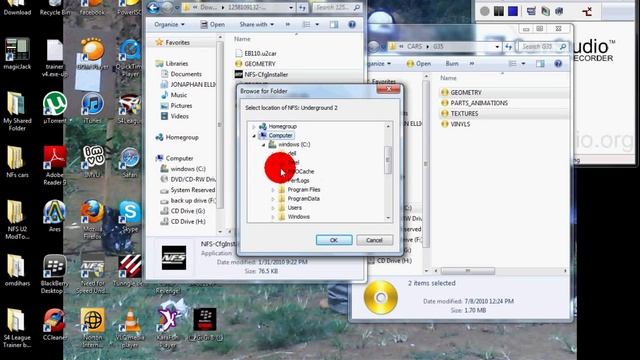640x360 pixels.
Task: Click the Search G35 input field
Action: (542, 47)
